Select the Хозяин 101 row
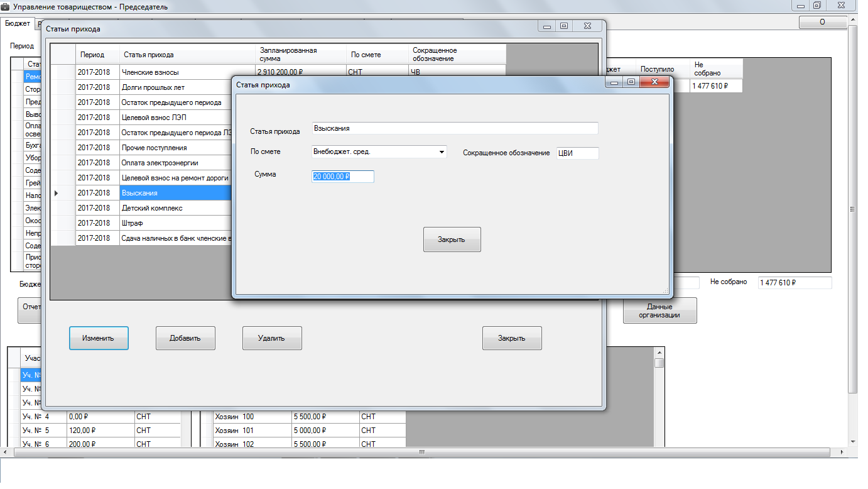This screenshot has height=489, width=868. [x=251, y=431]
